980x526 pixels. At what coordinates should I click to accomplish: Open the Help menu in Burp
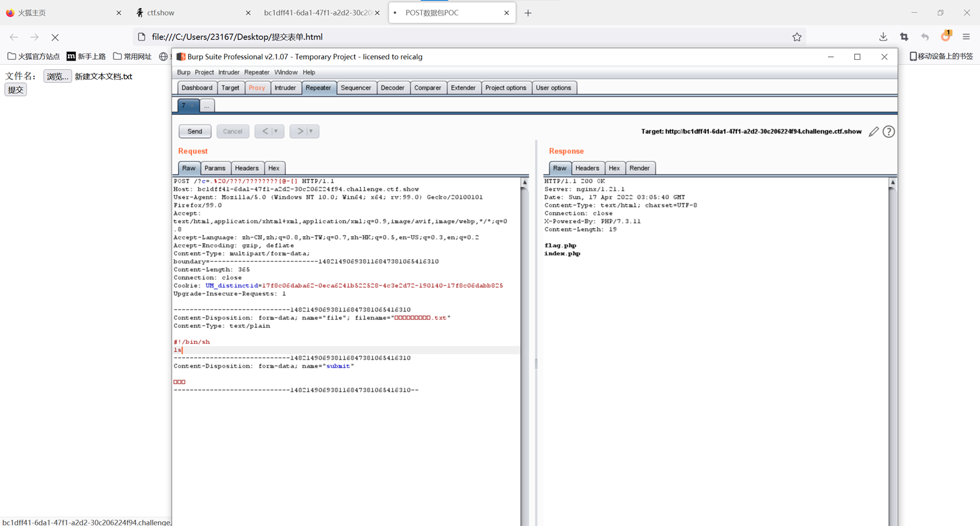click(309, 72)
